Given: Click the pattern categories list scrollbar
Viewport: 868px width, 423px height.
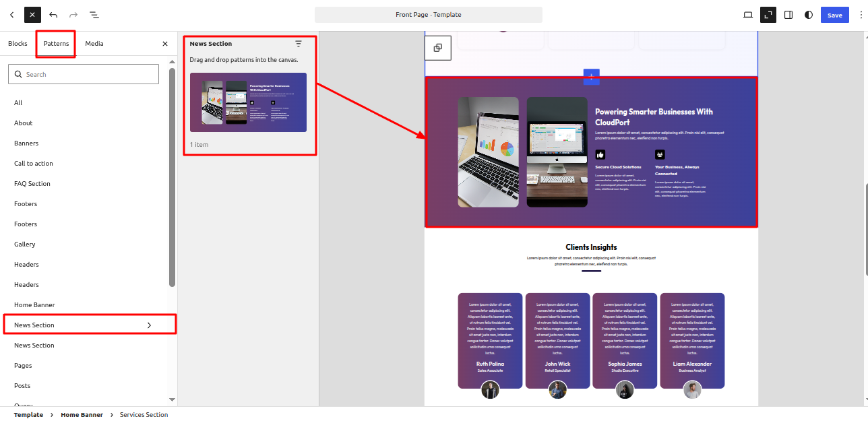Looking at the screenshot, I should (x=172, y=176).
